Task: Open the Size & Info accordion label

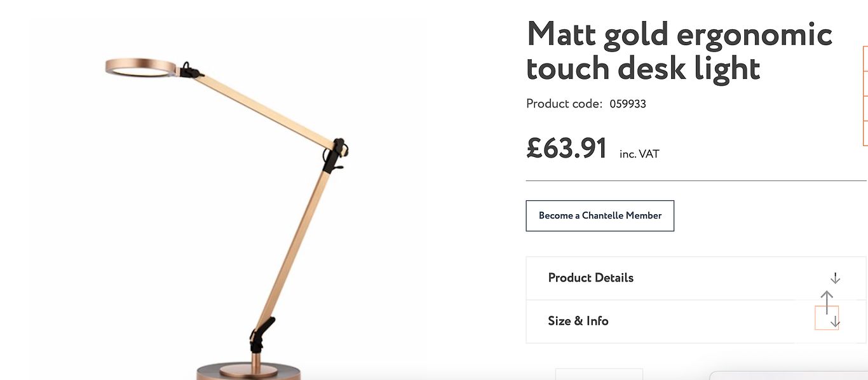Action: point(578,321)
